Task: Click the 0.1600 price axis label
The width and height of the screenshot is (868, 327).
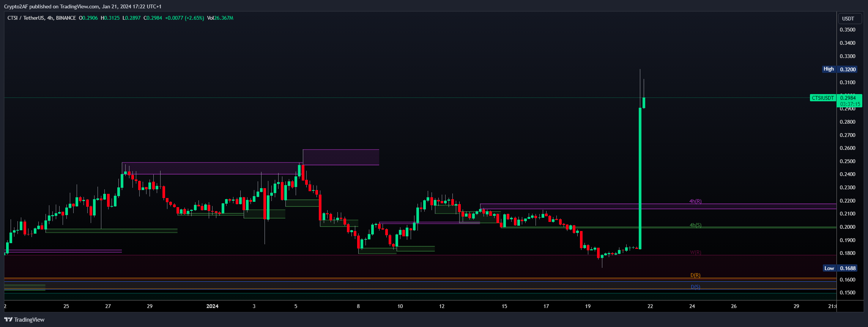Action: tap(848, 280)
